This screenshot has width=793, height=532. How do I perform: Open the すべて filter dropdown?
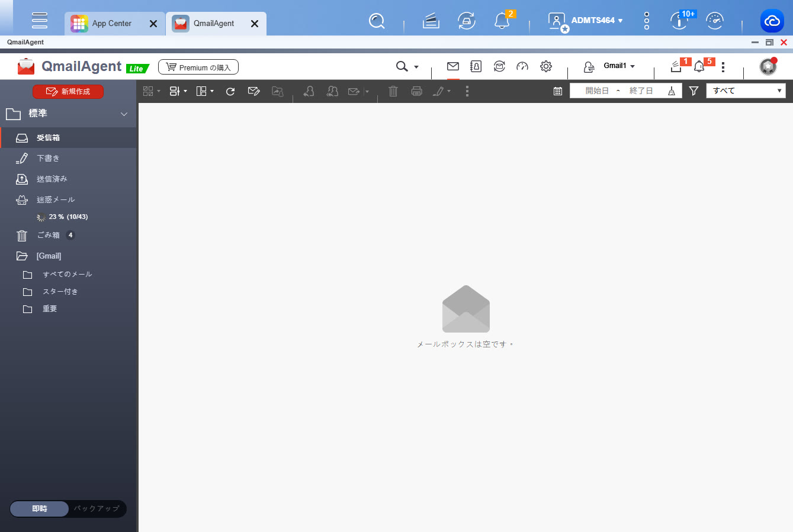coord(746,91)
